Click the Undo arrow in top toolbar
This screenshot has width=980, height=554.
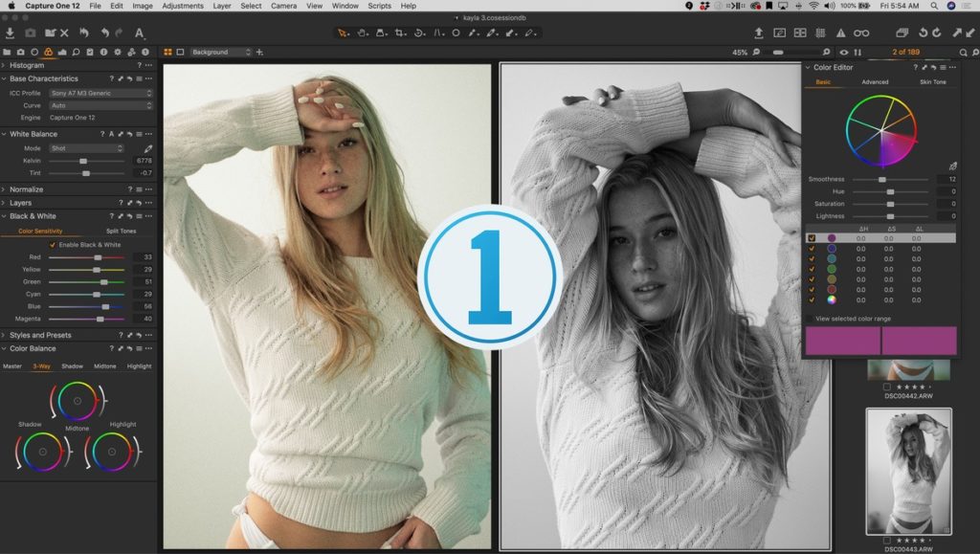click(104, 33)
